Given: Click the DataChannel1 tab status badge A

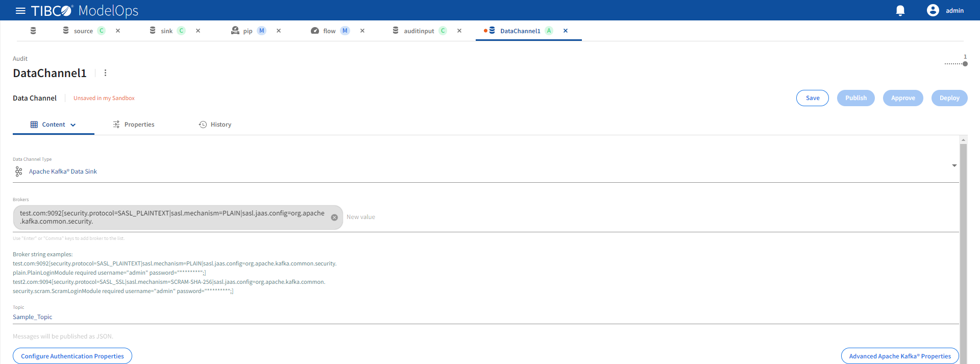Looking at the screenshot, I should [549, 31].
